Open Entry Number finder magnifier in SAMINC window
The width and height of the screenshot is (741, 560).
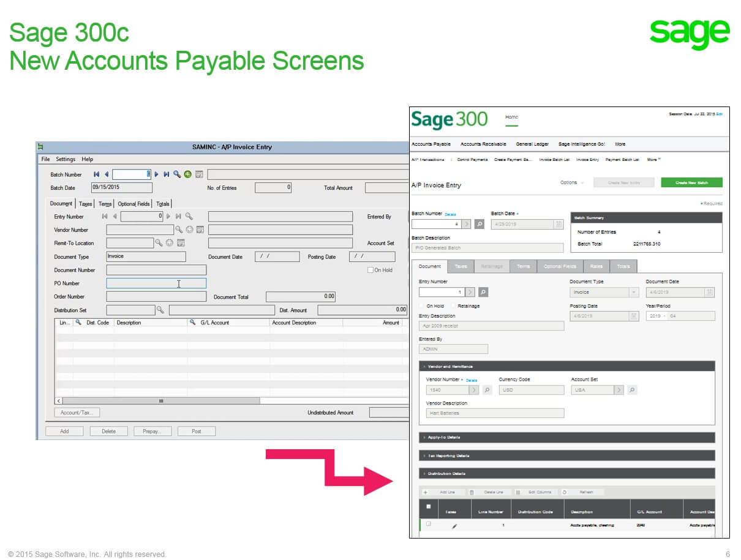point(189,216)
